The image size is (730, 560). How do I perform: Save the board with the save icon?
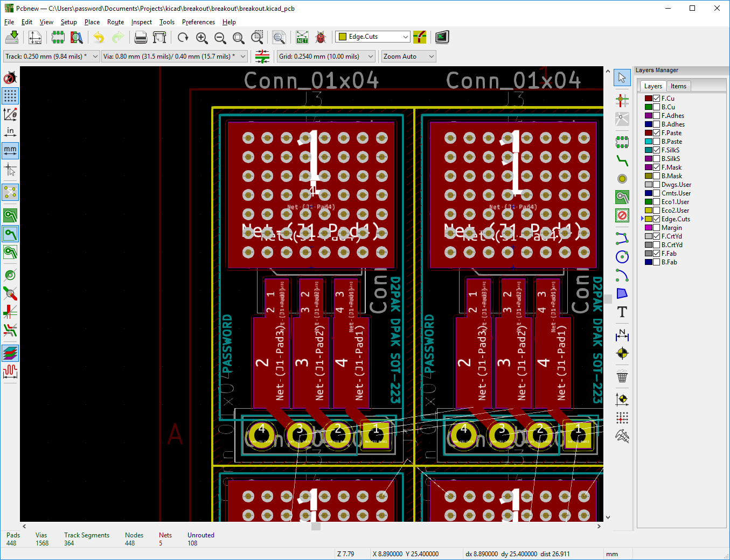pos(12,37)
